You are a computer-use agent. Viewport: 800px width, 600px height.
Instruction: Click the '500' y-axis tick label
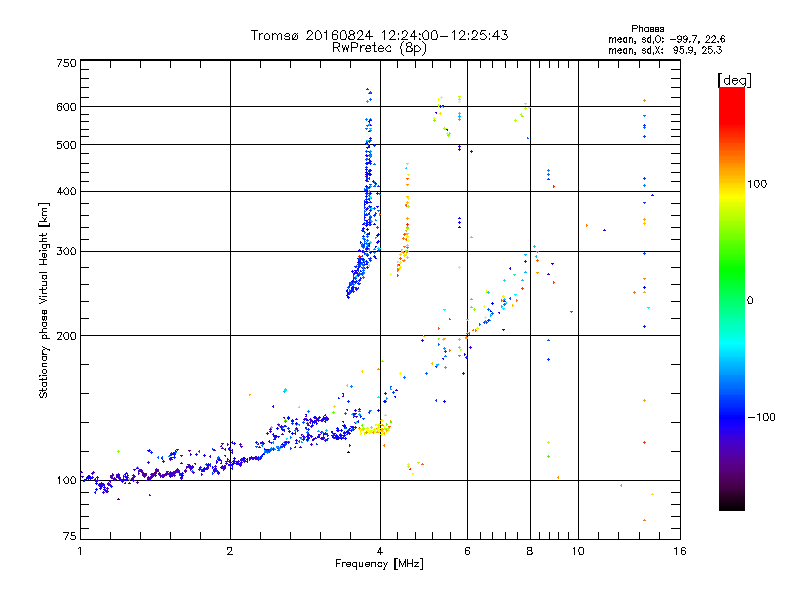[67, 145]
